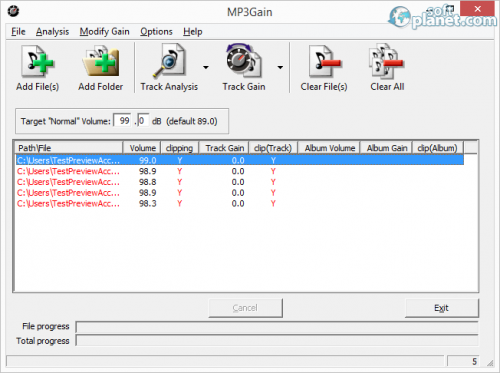The image size is (500, 373).
Task: Select the file row with volume 98.3
Action: tap(240, 203)
